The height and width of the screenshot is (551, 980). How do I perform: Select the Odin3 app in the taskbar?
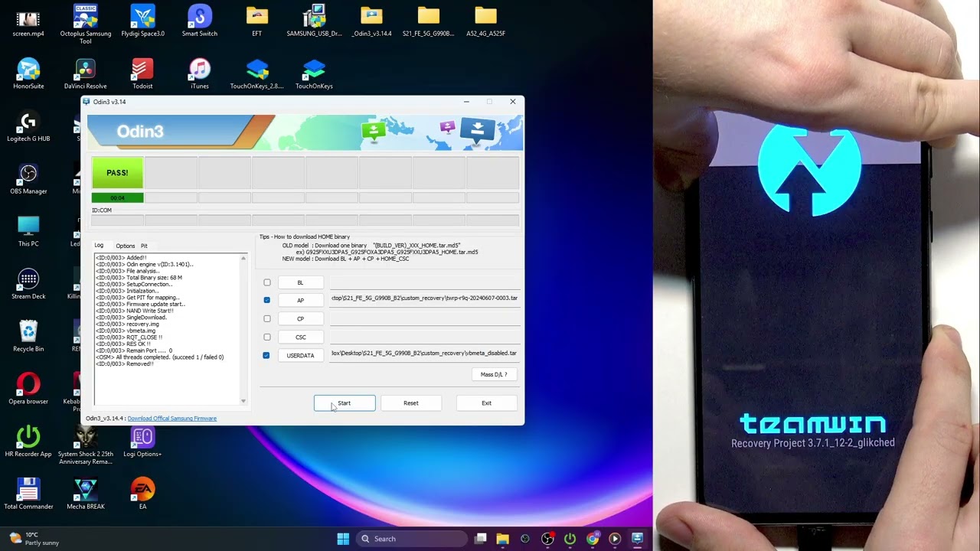coord(637,539)
